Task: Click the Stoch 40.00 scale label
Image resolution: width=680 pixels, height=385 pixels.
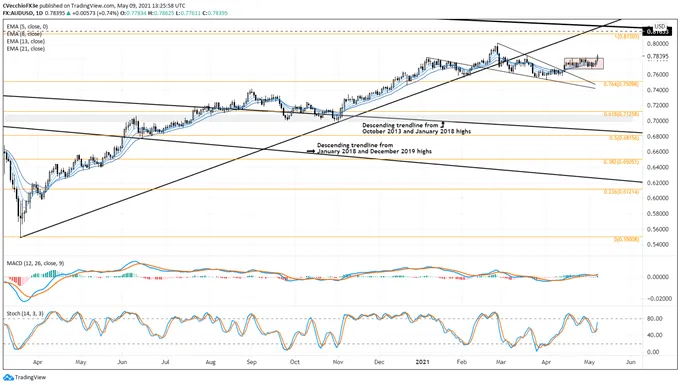Action: tap(654, 335)
